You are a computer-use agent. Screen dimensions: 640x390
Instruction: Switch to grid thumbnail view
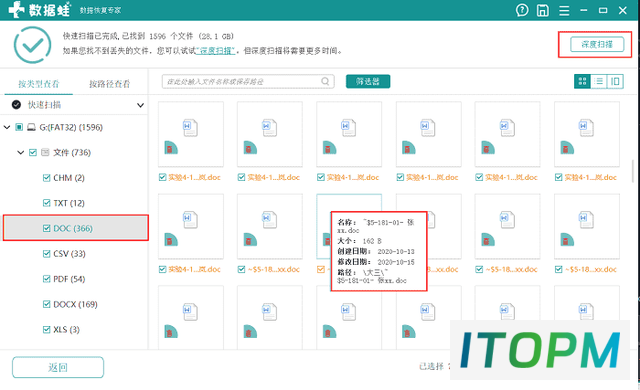pos(582,81)
